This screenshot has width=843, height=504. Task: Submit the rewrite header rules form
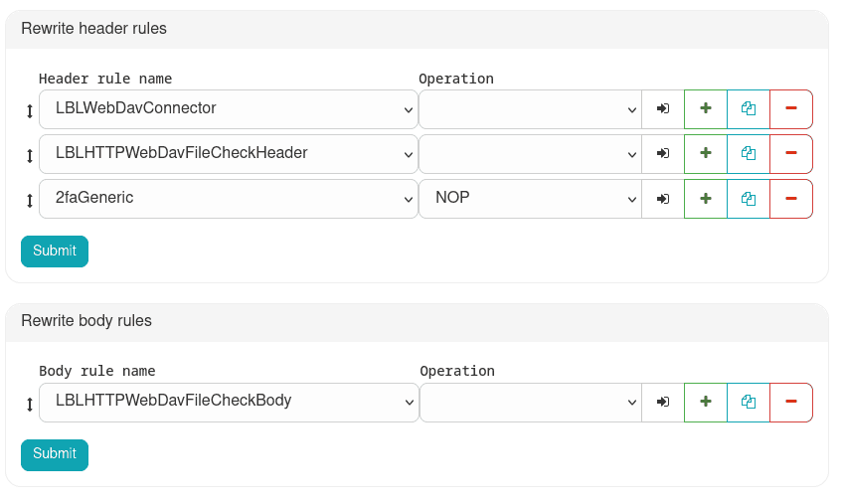[x=55, y=252]
